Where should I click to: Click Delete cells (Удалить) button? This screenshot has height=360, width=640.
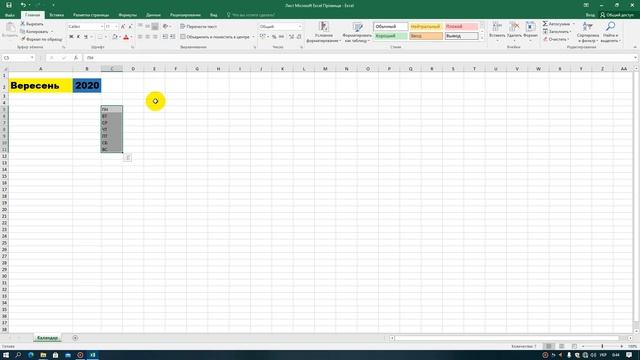(x=514, y=31)
